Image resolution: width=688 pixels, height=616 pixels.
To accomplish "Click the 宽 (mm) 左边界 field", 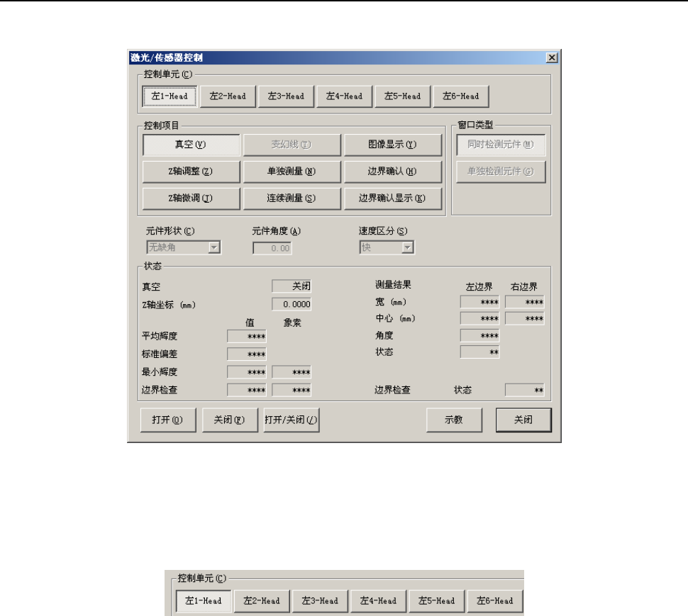I will coord(479,302).
